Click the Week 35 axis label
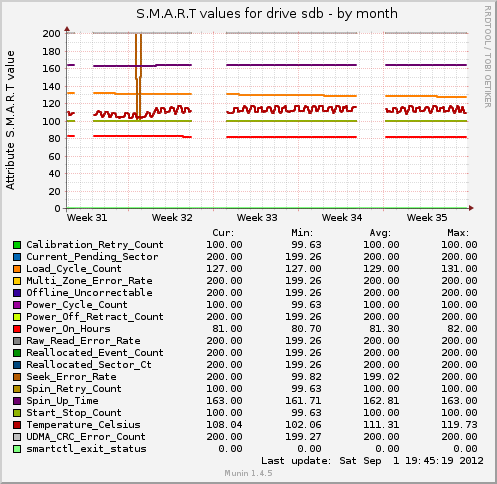497x484 pixels. [x=427, y=218]
